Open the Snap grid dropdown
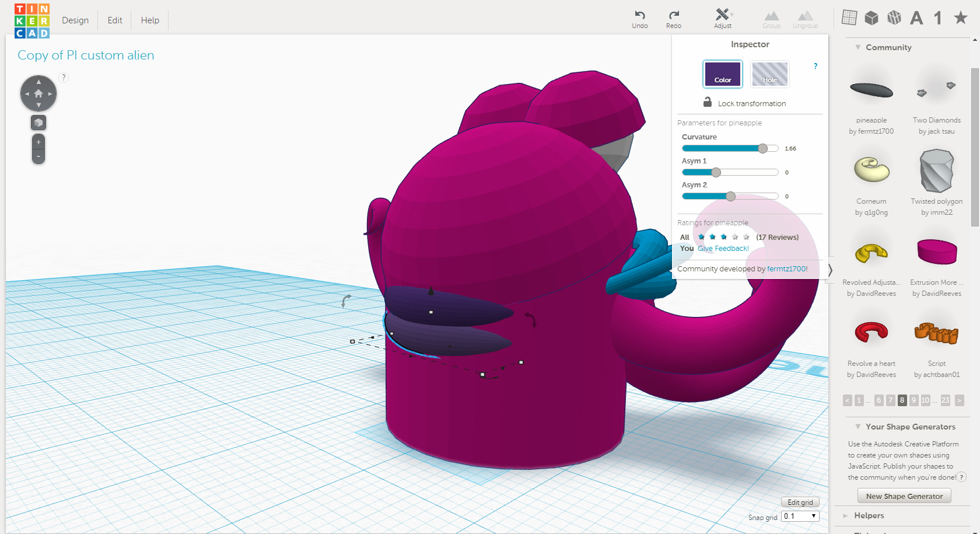This screenshot has height=534, width=980. (x=800, y=516)
